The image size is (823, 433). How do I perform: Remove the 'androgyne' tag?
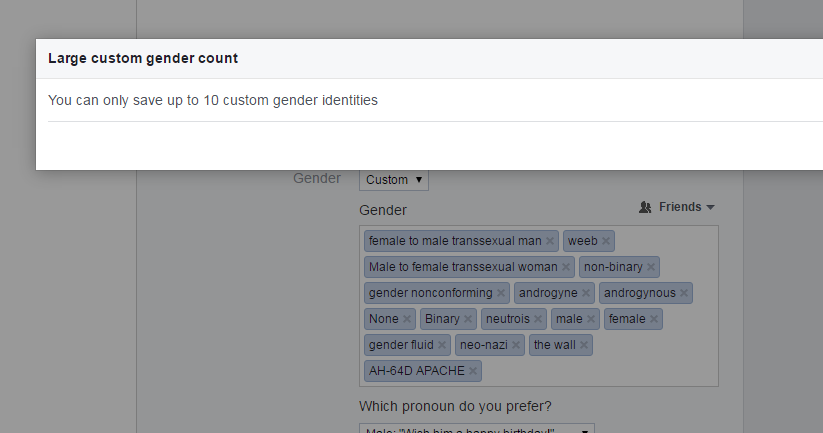pyautogui.click(x=586, y=293)
